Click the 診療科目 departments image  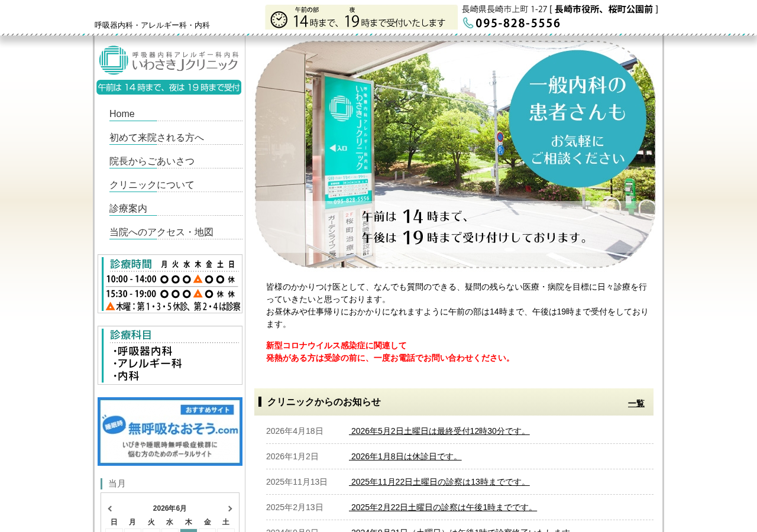(x=170, y=355)
